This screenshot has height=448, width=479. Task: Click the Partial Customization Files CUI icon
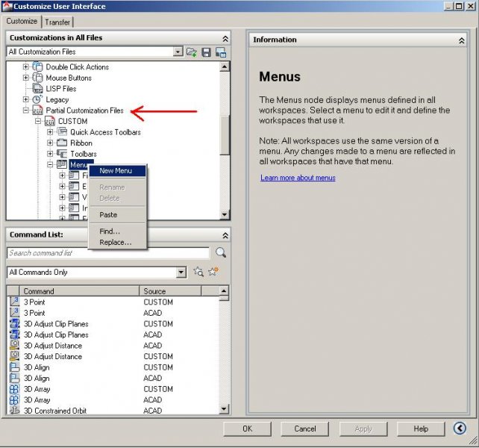37,111
